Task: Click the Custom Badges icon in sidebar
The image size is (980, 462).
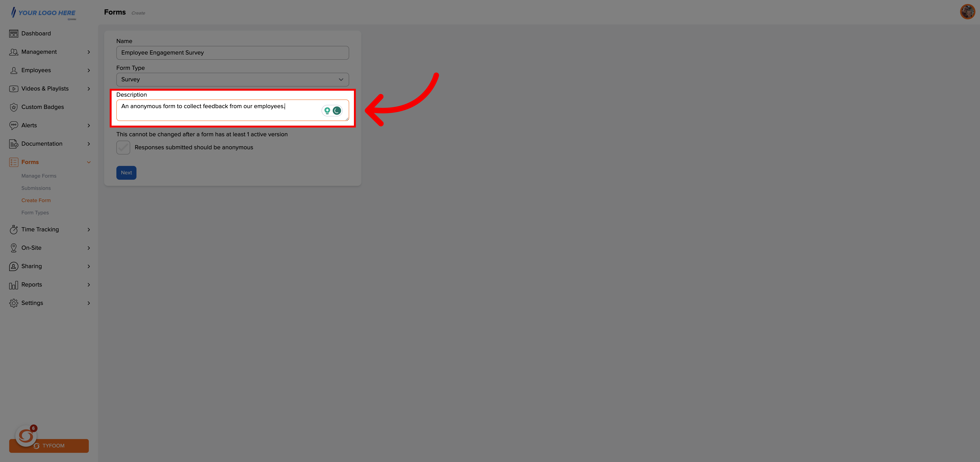Action: pyautogui.click(x=14, y=107)
